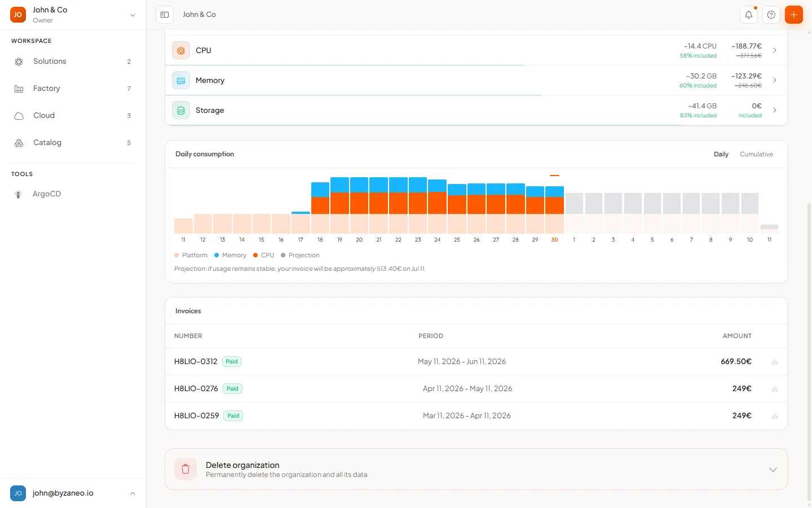812x508 pixels.
Task: Download invoice H8LIO-0276
Action: point(775,389)
